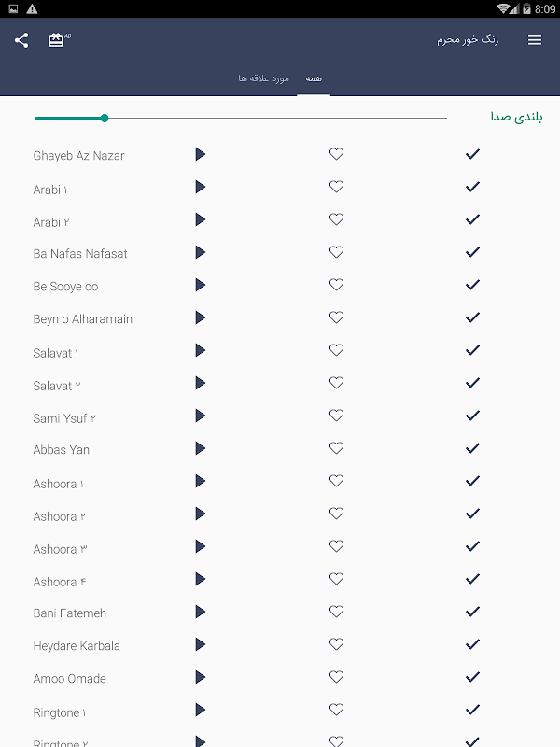560x747 pixels.
Task: Open the ad video gift icon
Action: pos(57,40)
